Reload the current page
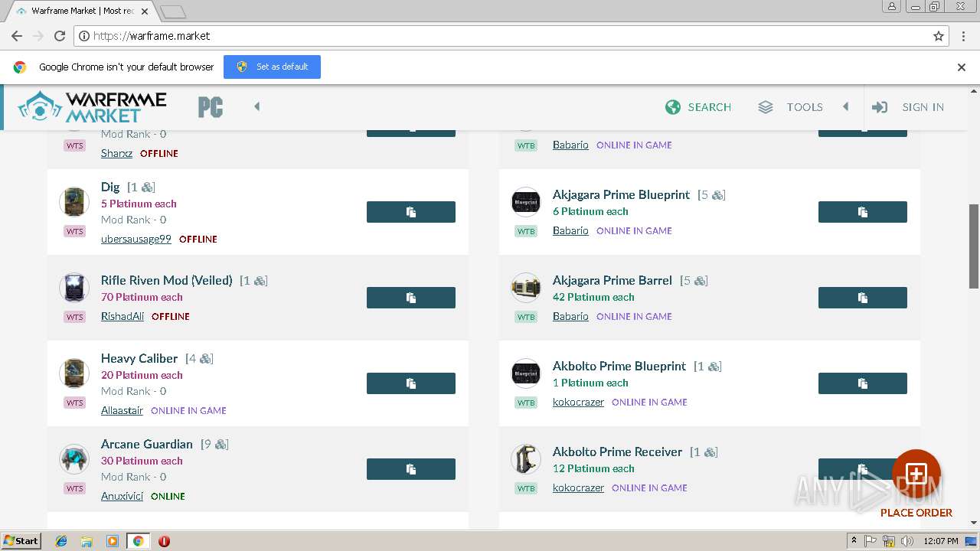The width and height of the screenshot is (980, 551). (x=60, y=36)
